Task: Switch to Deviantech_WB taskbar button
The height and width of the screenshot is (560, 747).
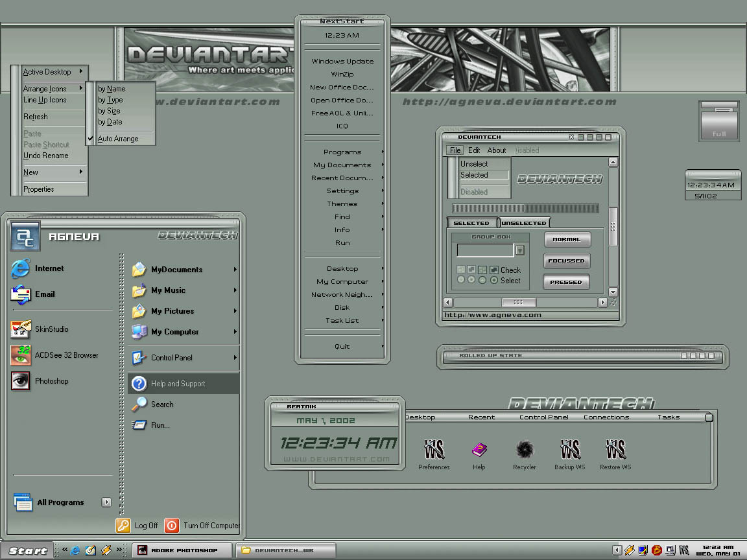Action: click(286, 550)
